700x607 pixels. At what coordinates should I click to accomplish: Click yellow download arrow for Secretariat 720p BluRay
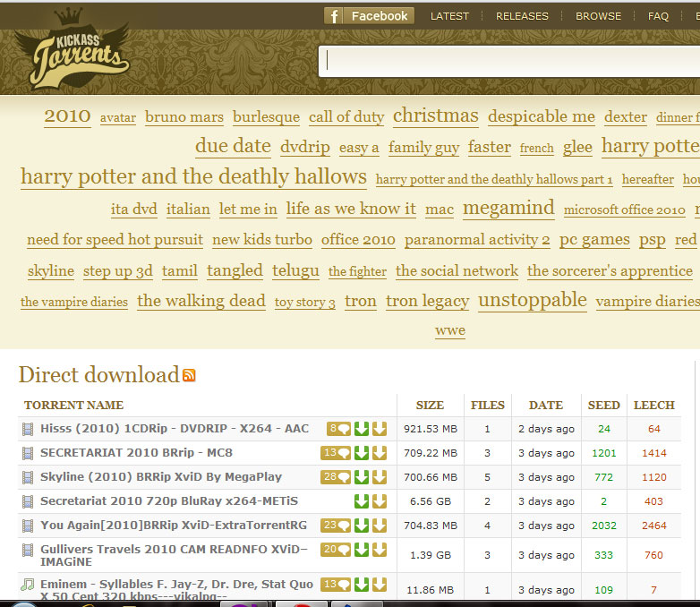coord(380,501)
